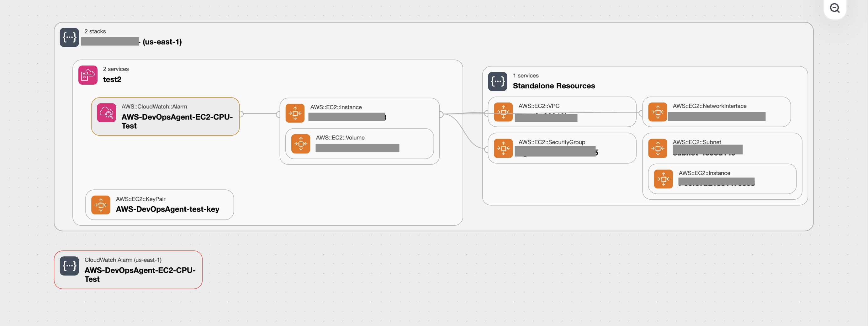Screen dimensions: 868x326
Task: Click the EC2 KeyPair orange icon
Action: tap(101, 205)
